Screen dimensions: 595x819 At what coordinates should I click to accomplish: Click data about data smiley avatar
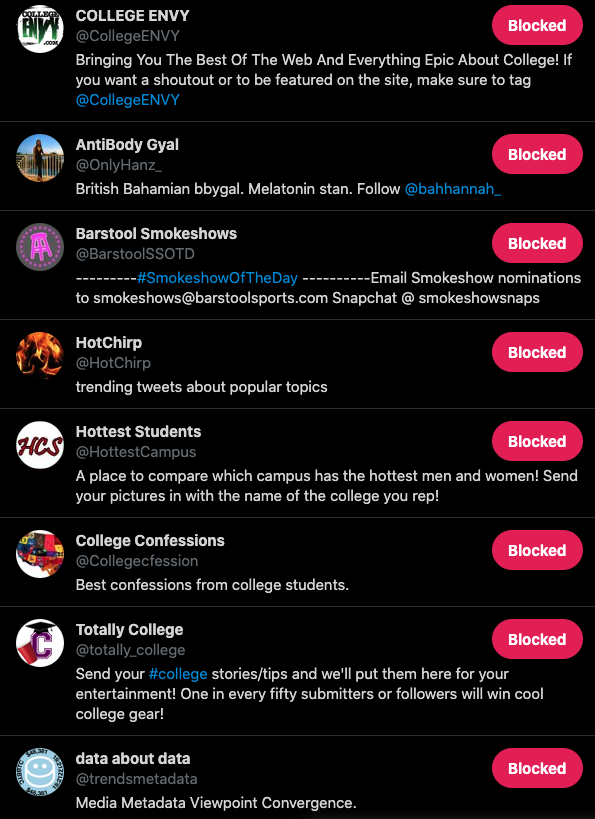(x=40, y=771)
